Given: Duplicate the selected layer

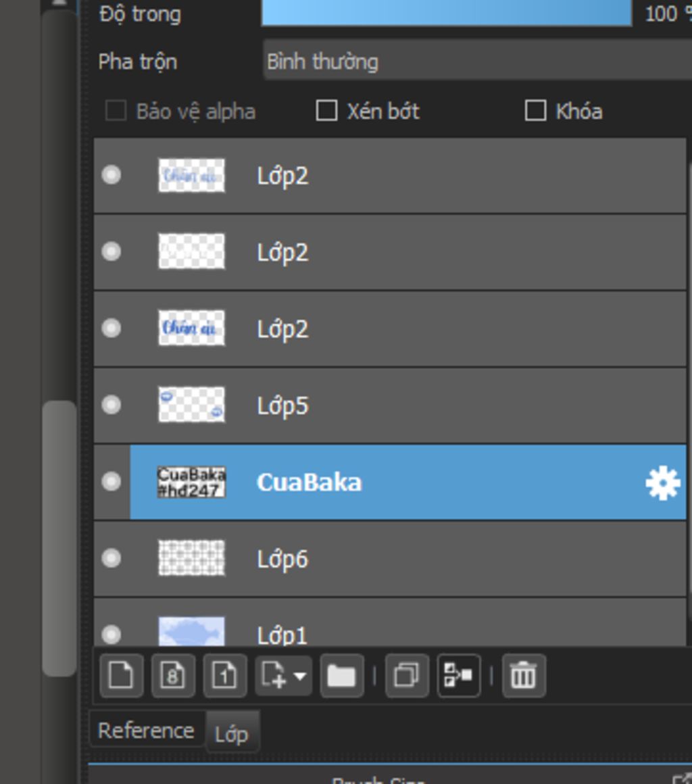Looking at the screenshot, I should coord(406,675).
